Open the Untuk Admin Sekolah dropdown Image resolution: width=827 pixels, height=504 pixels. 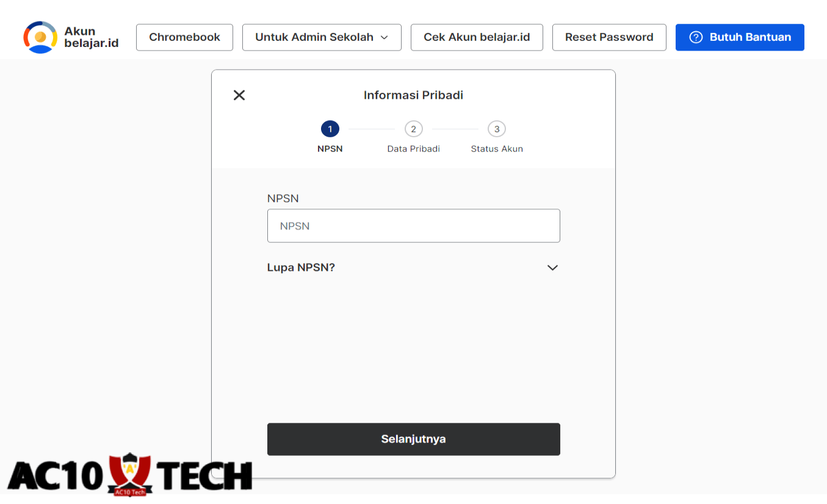coord(322,37)
